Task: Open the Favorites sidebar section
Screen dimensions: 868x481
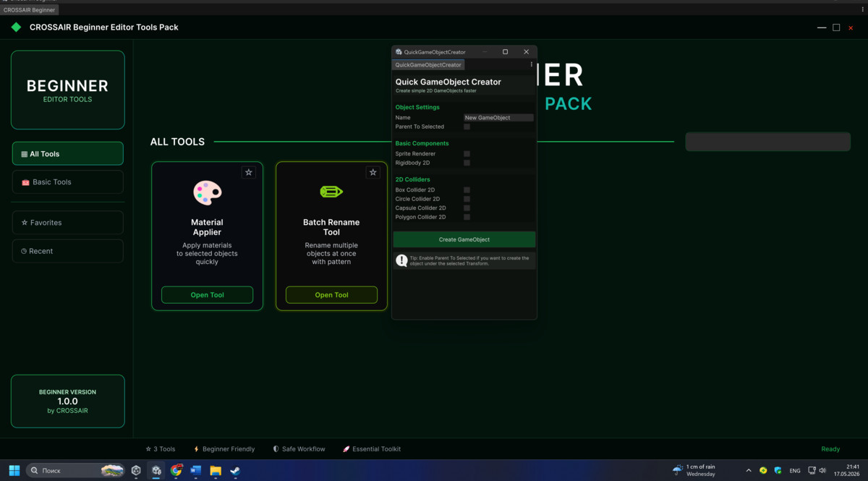Action: [68, 223]
